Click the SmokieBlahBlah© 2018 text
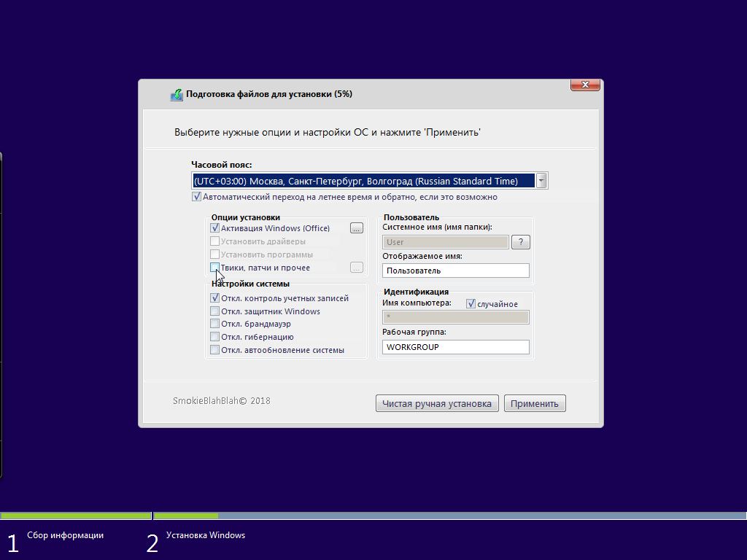747x560 pixels. (222, 401)
